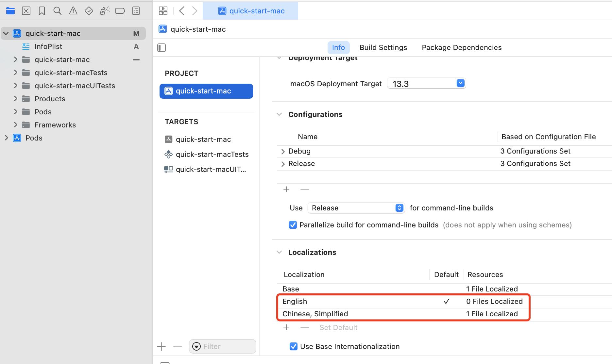
Task: Open the Test navigator diamond icon
Action: (x=89, y=11)
